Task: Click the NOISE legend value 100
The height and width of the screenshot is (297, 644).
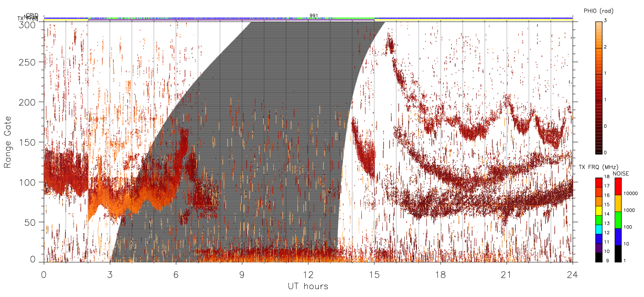Action: [627, 227]
